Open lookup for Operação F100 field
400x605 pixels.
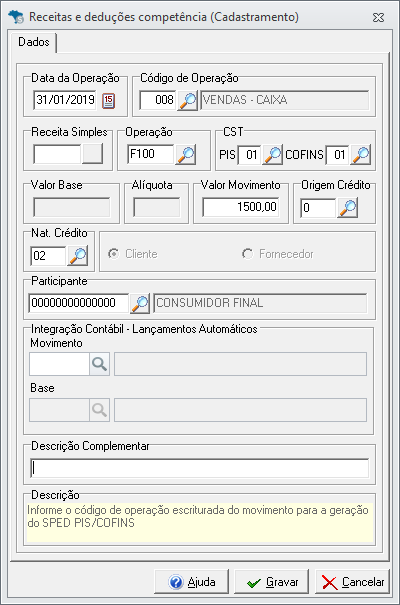point(186,154)
